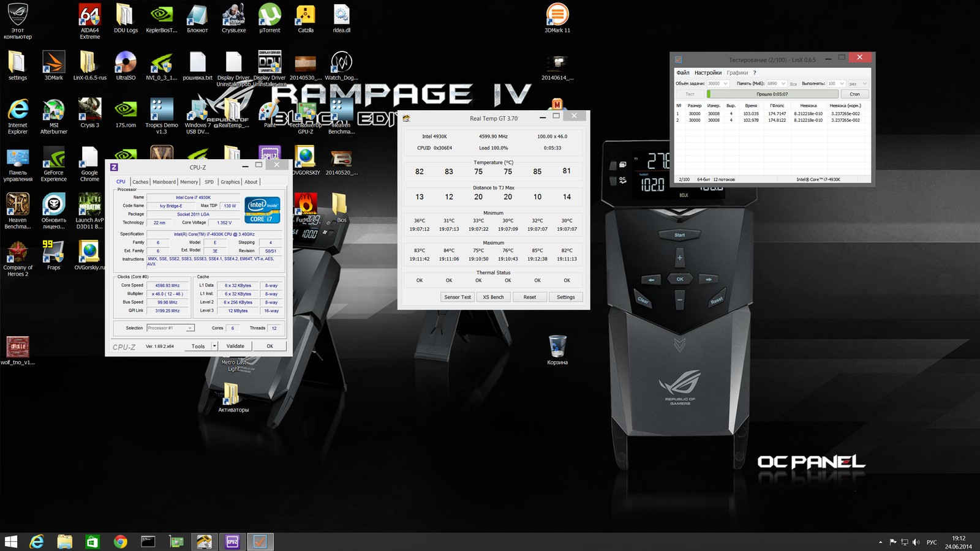980x551 pixels.
Task: Click the LinX elapsed-time progress bar
Action: (x=772, y=94)
